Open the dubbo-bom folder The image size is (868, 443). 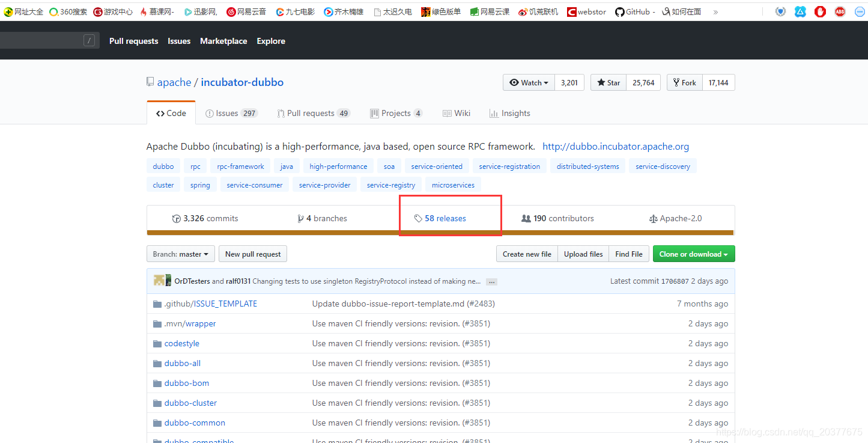187,383
